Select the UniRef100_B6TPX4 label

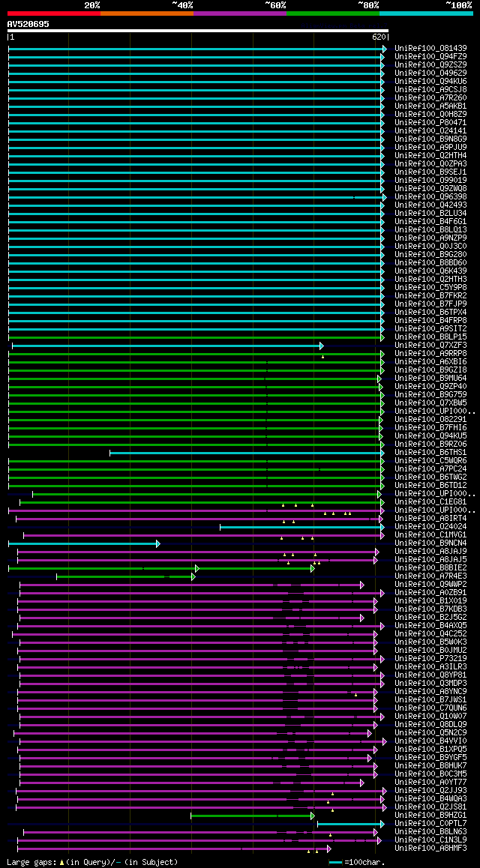(430, 313)
